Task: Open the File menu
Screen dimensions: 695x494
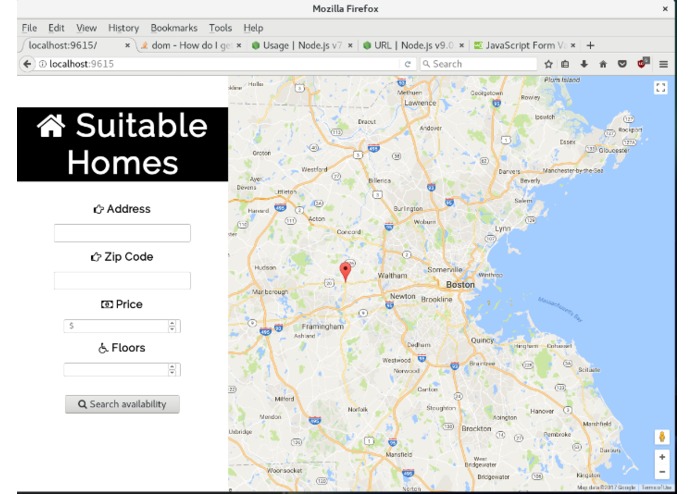Action: tap(29, 28)
